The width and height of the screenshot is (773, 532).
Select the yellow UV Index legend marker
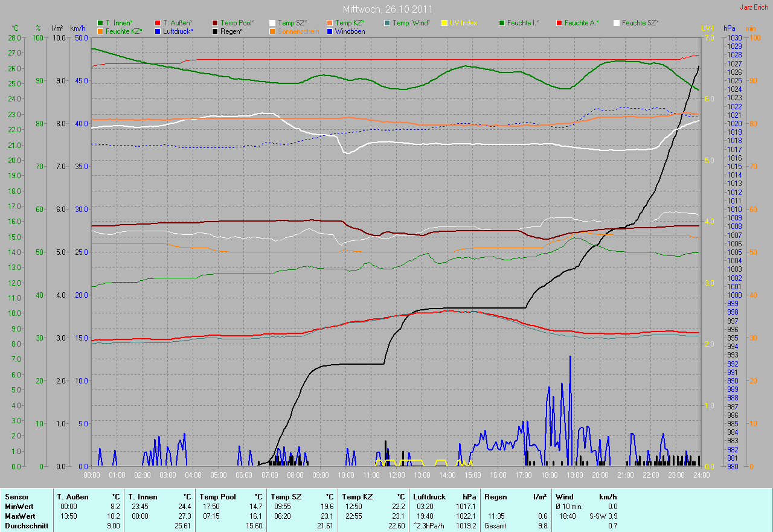(x=444, y=23)
